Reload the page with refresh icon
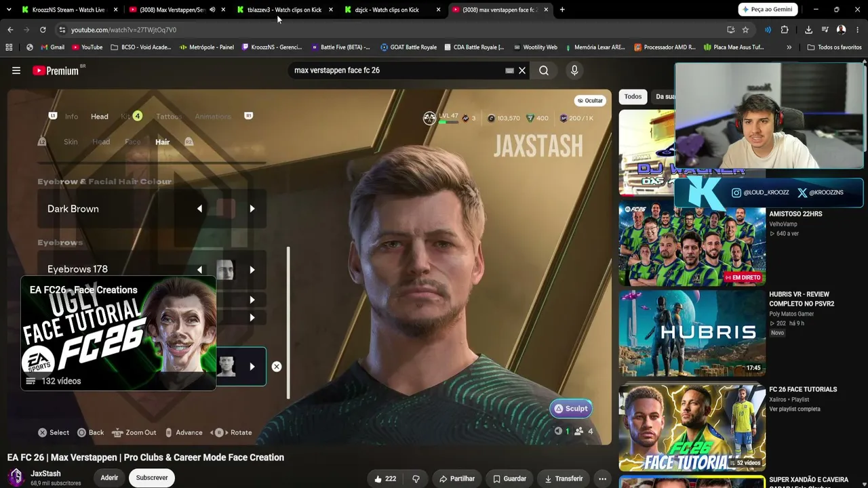 click(x=43, y=30)
